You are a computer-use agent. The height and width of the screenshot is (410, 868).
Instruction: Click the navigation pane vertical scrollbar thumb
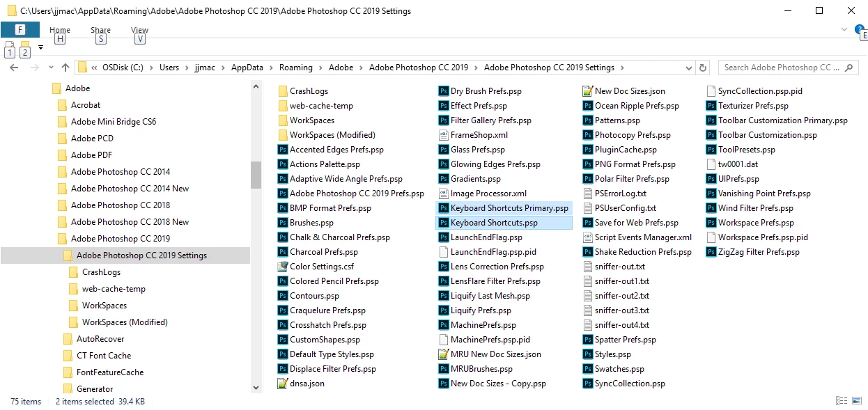(256, 175)
